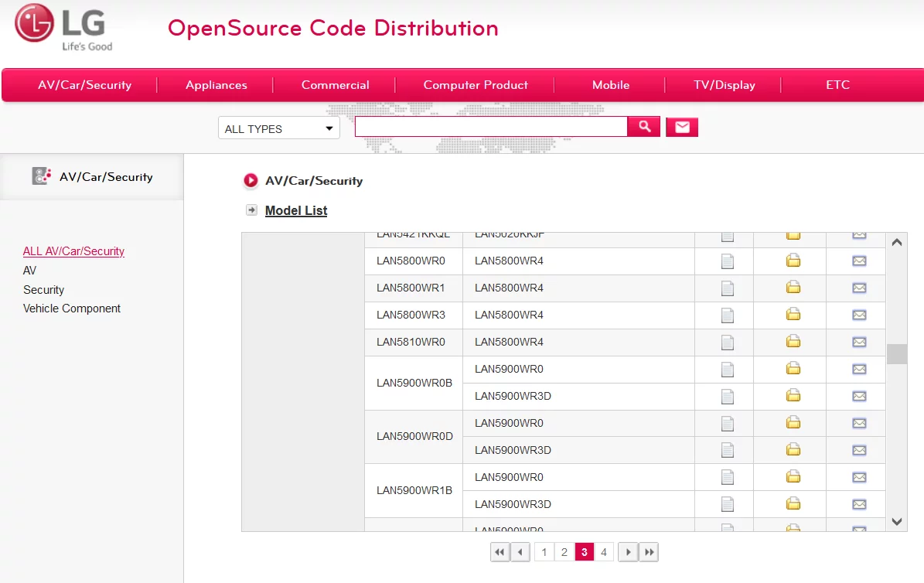
Task: Download source folder icon in LAN5800WR1 row
Action: tap(793, 287)
